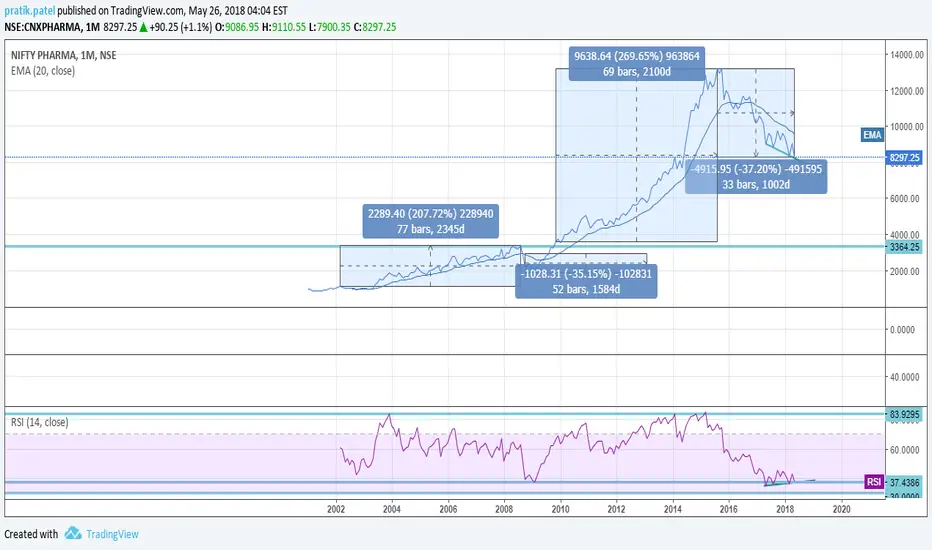
Task: Click the 2006 time axis label
Action: [448, 509]
